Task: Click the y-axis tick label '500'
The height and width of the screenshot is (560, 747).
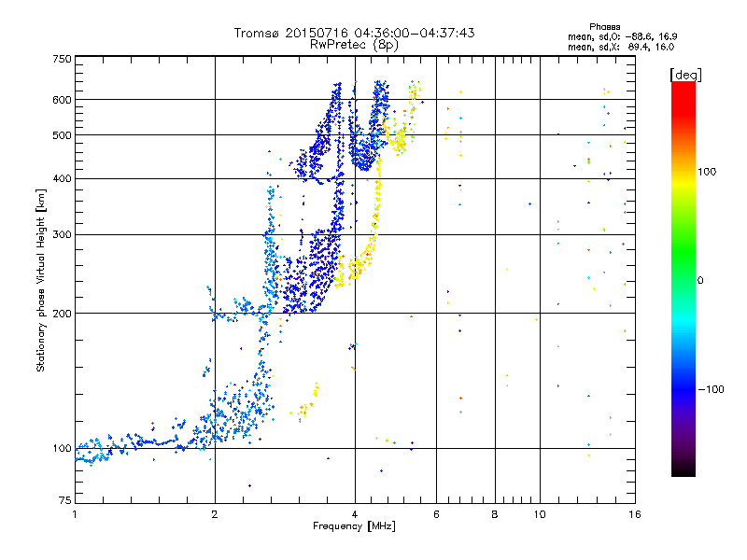Action: (62, 135)
